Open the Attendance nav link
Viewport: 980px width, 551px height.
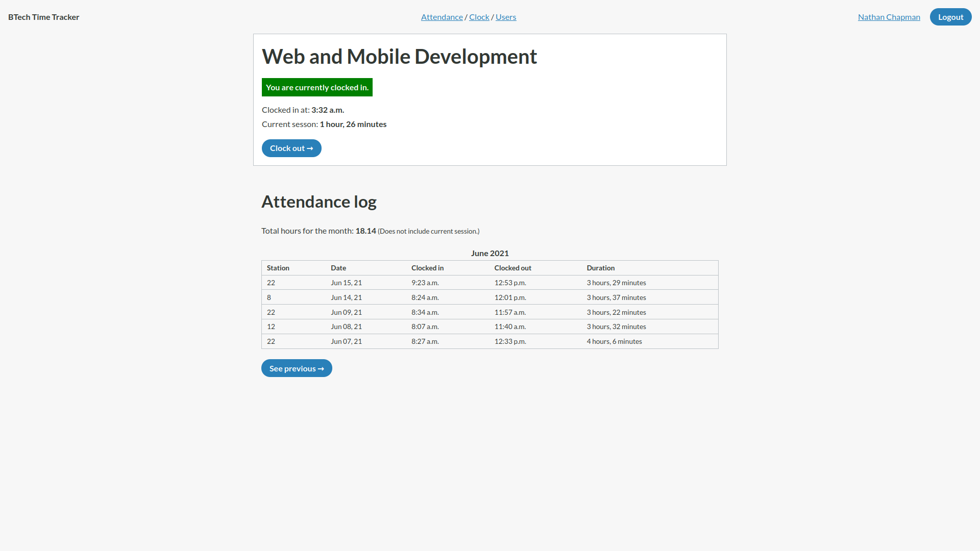pyautogui.click(x=442, y=17)
